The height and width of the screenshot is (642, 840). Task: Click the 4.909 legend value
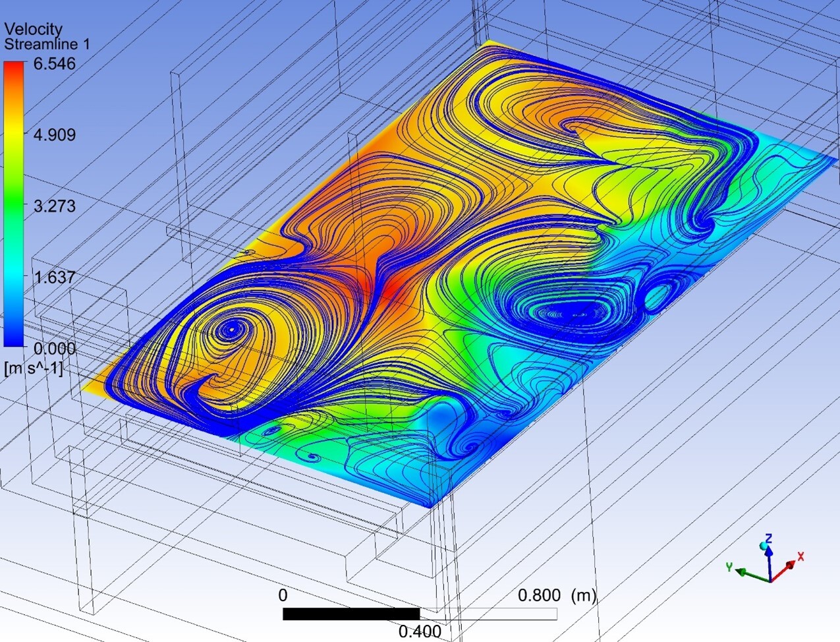pyautogui.click(x=55, y=135)
